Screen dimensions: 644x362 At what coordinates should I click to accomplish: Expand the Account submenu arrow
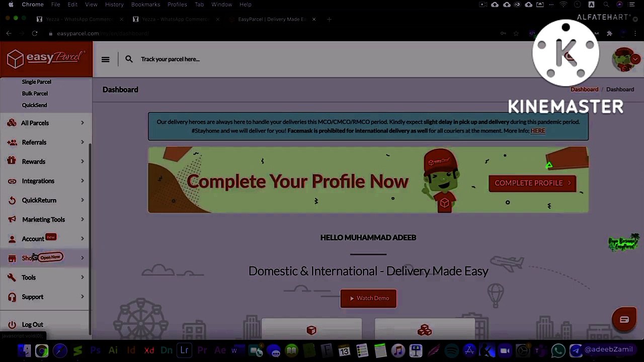tap(83, 239)
